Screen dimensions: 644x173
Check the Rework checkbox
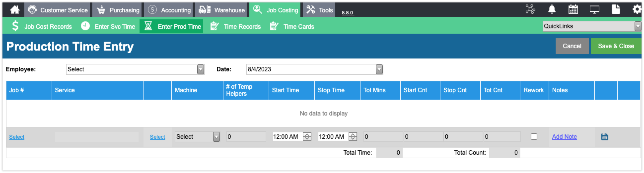pos(534,137)
